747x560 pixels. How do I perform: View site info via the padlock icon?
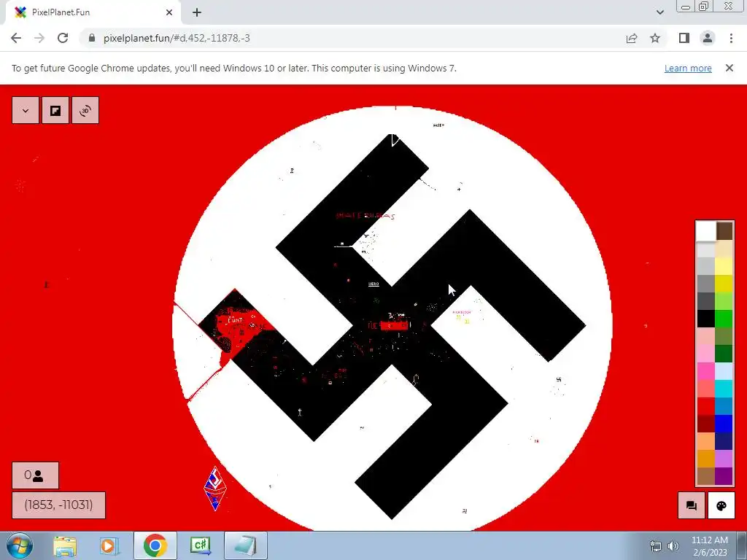click(x=92, y=38)
